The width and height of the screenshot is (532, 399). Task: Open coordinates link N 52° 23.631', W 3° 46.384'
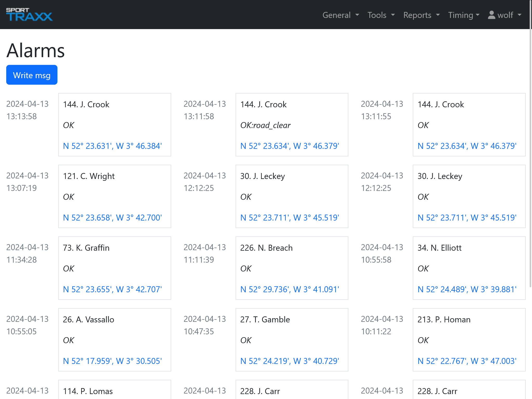112,146
